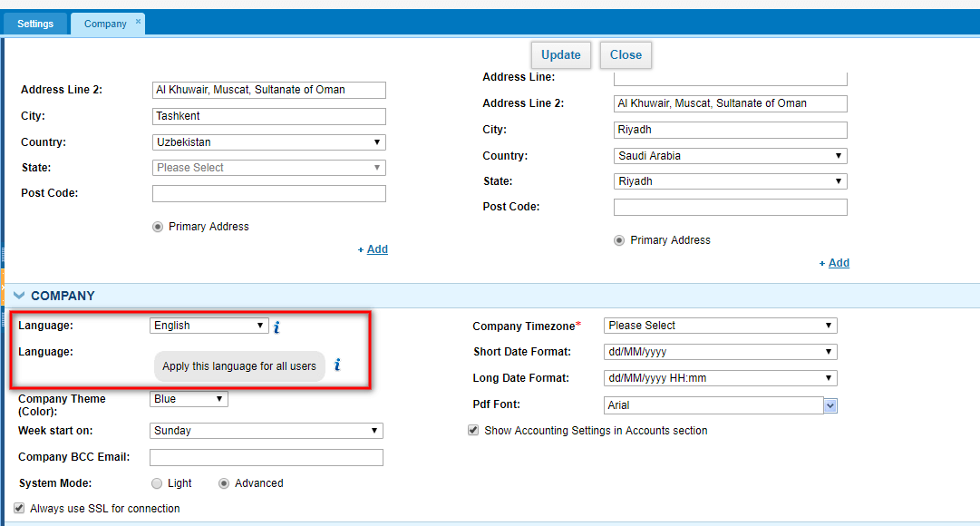Open the Uzbekistan Country dropdown
The image size is (980, 526).
[268, 142]
